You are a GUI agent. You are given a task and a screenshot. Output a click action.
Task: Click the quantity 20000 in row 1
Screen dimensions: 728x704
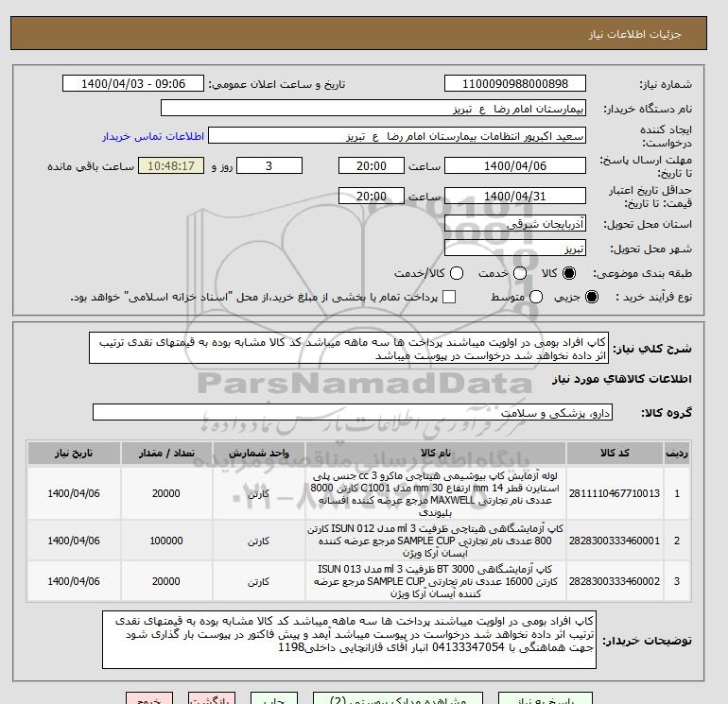(x=166, y=493)
